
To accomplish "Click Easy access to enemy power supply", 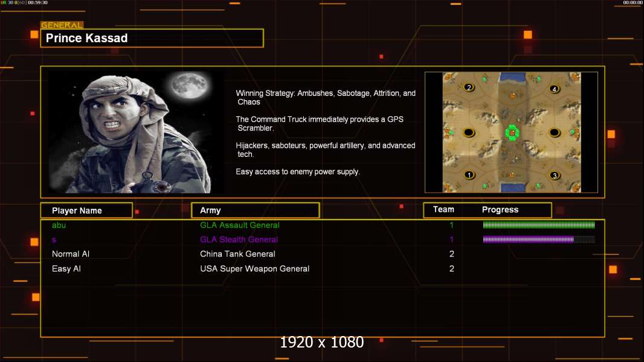I will (298, 172).
